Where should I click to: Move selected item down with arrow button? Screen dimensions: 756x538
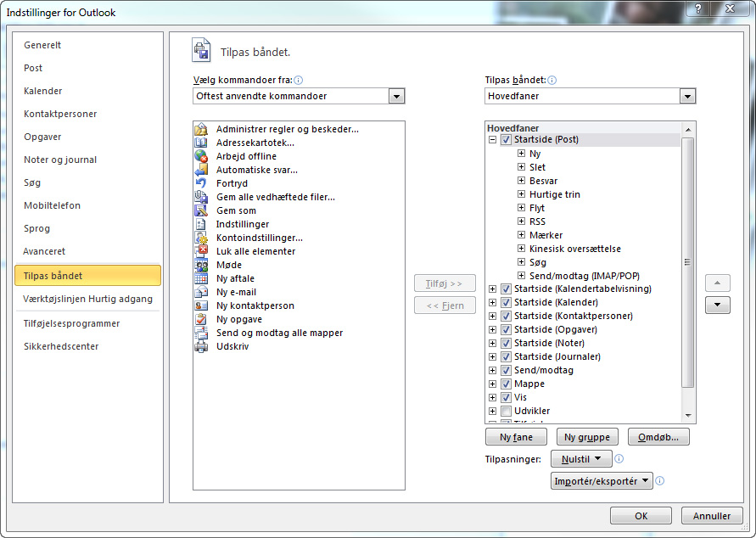point(718,305)
